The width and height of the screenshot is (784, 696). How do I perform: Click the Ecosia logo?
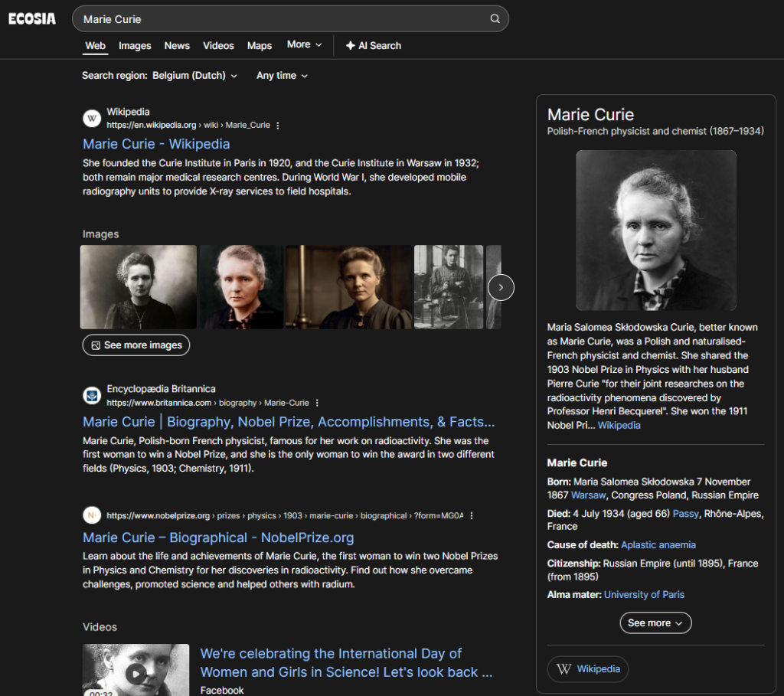point(31,18)
